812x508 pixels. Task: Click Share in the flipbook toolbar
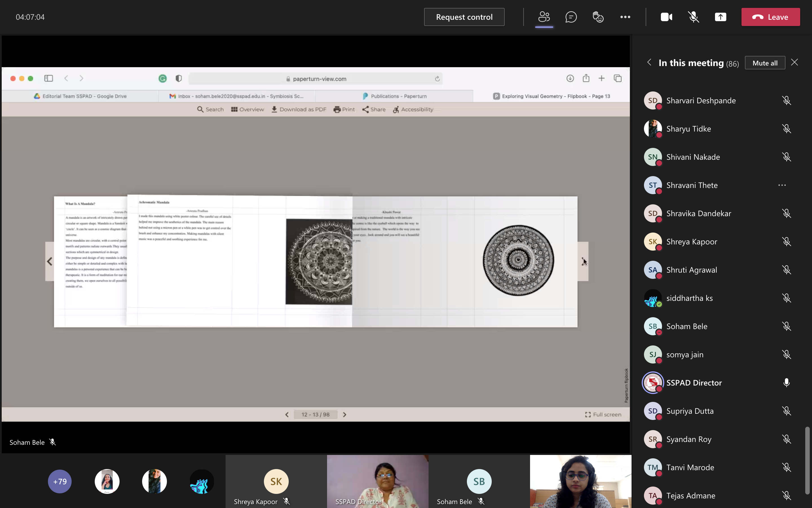coord(374,110)
